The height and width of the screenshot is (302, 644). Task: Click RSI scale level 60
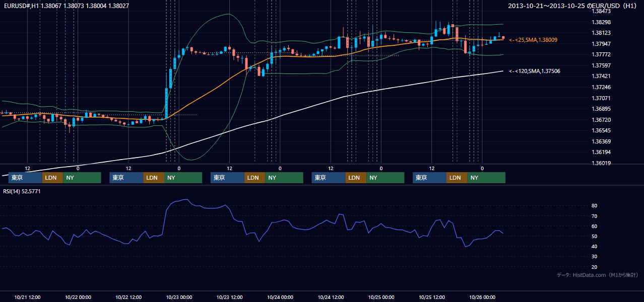point(595,226)
